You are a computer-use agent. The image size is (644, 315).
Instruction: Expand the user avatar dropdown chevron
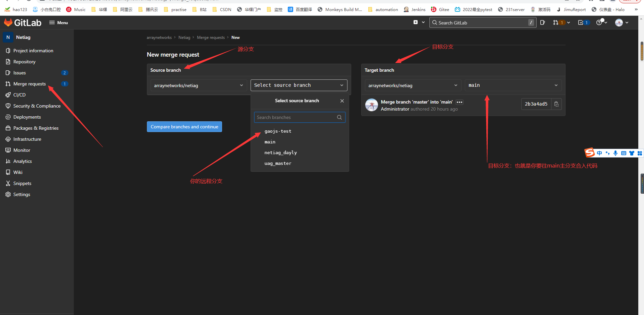coord(627,23)
